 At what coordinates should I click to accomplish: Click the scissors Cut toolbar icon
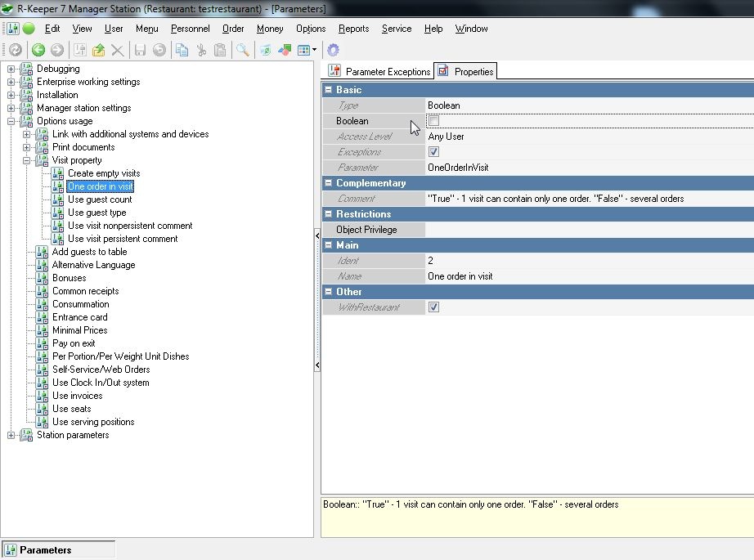click(x=201, y=51)
